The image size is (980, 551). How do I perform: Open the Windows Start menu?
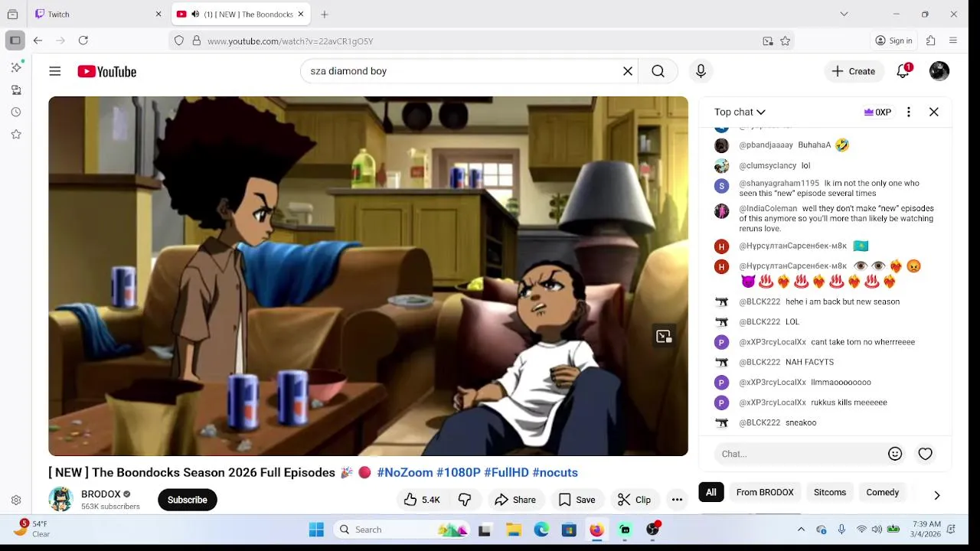pyautogui.click(x=316, y=530)
